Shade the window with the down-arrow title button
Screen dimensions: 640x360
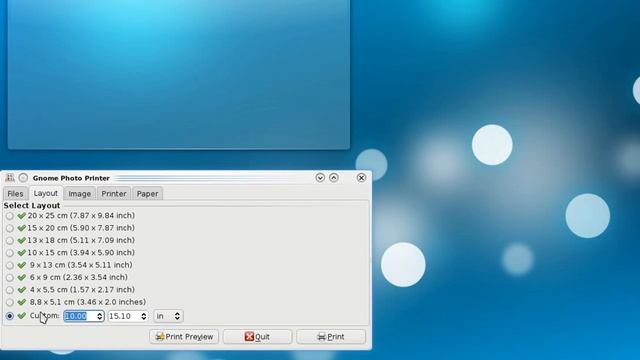tap(320, 178)
